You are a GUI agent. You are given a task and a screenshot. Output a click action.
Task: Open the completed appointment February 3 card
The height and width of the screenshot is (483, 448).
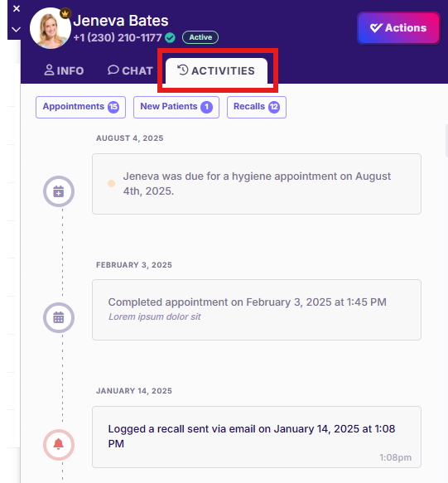257,310
